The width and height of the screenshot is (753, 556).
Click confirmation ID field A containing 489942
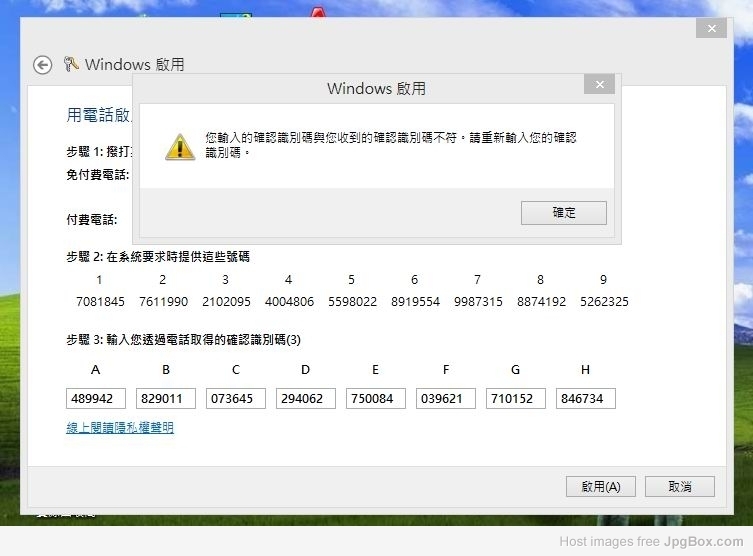coord(96,399)
